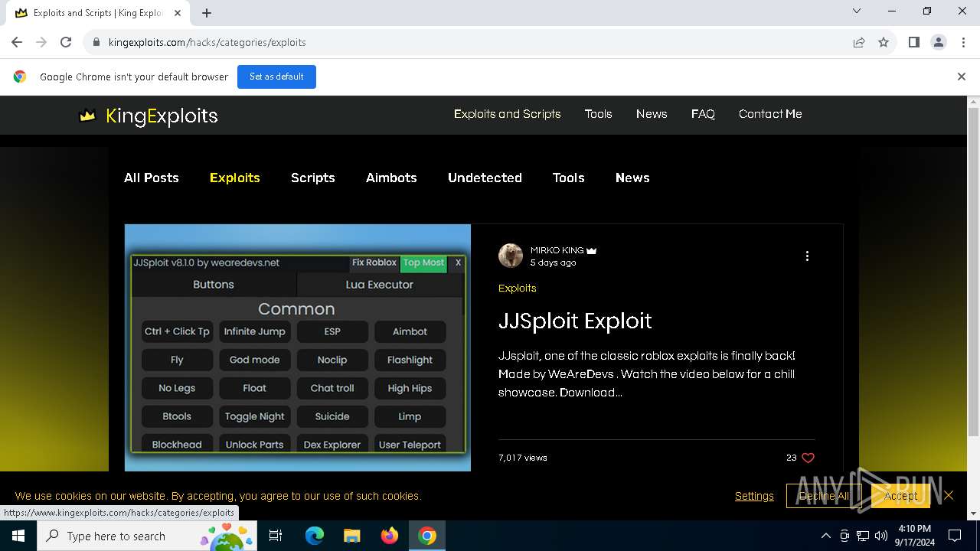Image resolution: width=980 pixels, height=551 pixels.
Task: Dismiss the default browser notification bar
Action: coord(962,77)
